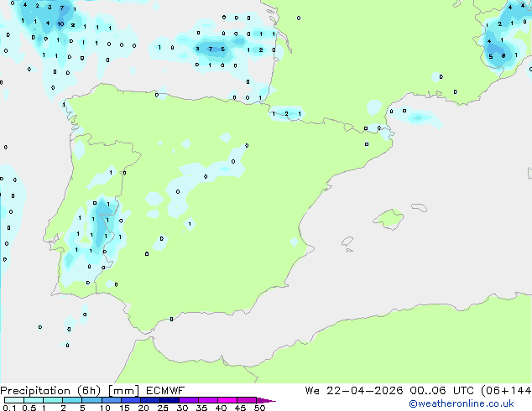
Task: Click the ECMWF model label
Action: tap(165, 391)
